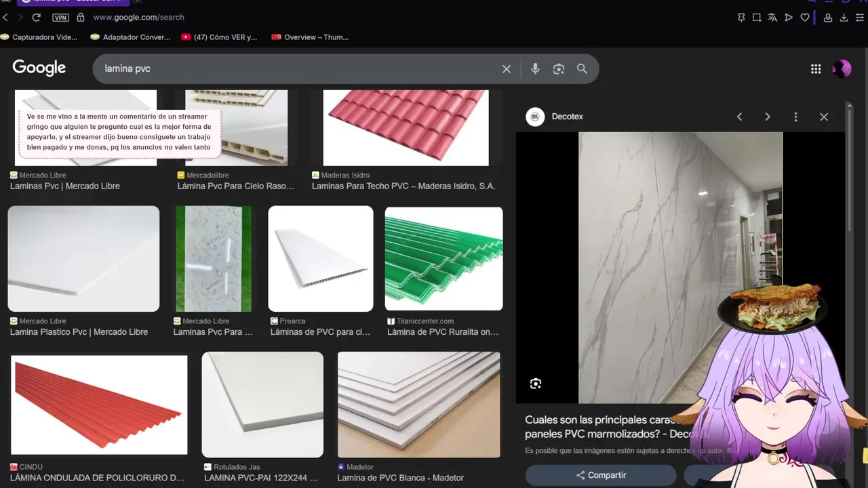Image resolution: width=868 pixels, height=488 pixels.
Task: Click the address bar URL google.com/search
Action: pyautogui.click(x=138, y=18)
